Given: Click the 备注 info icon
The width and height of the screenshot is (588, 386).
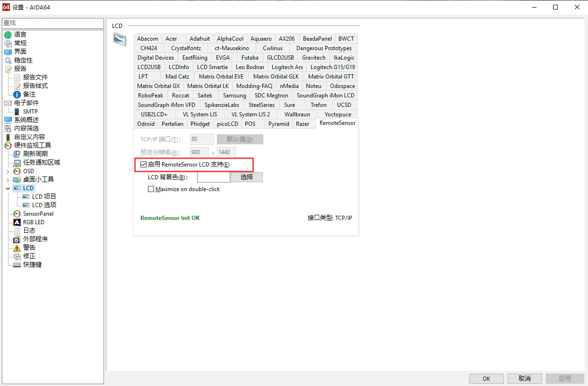Looking at the screenshot, I should coord(17,94).
